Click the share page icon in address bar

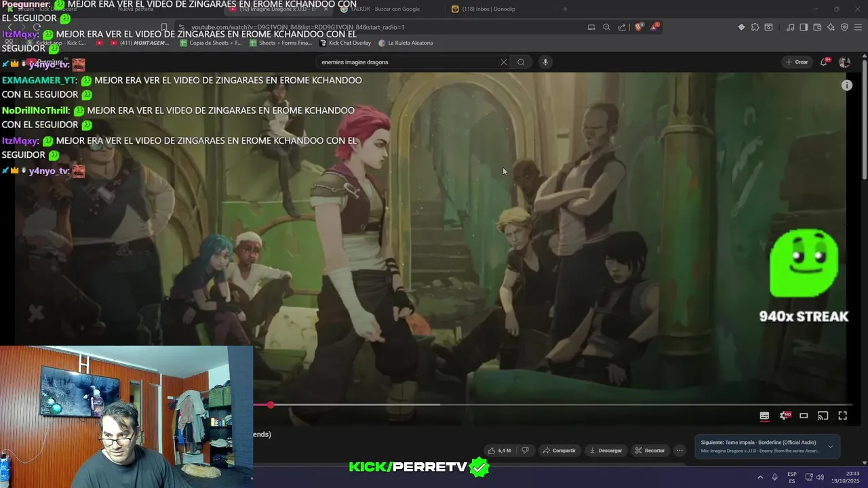(x=622, y=27)
